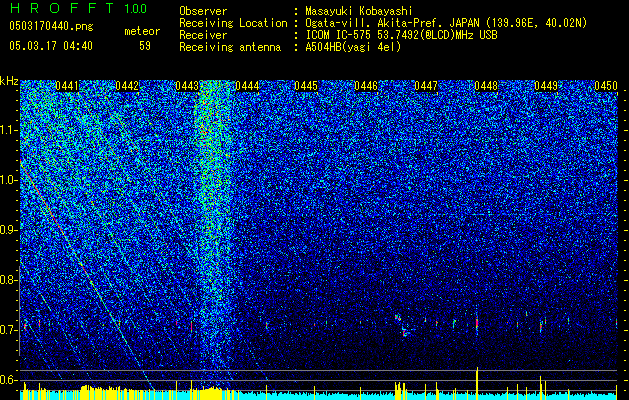
Task: Click the 1.1 frequency axis label
Action: (9, 130)
